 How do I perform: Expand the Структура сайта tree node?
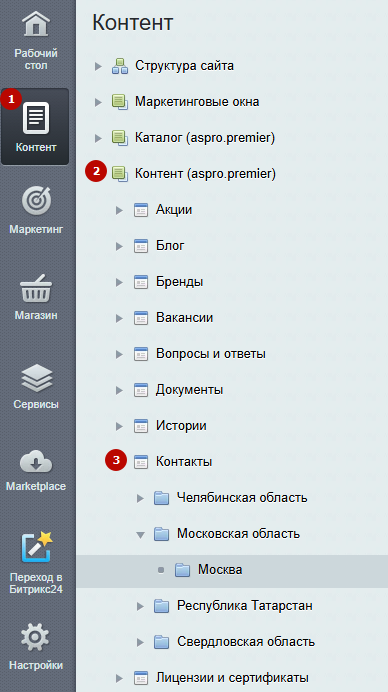(x=98, y=67)
